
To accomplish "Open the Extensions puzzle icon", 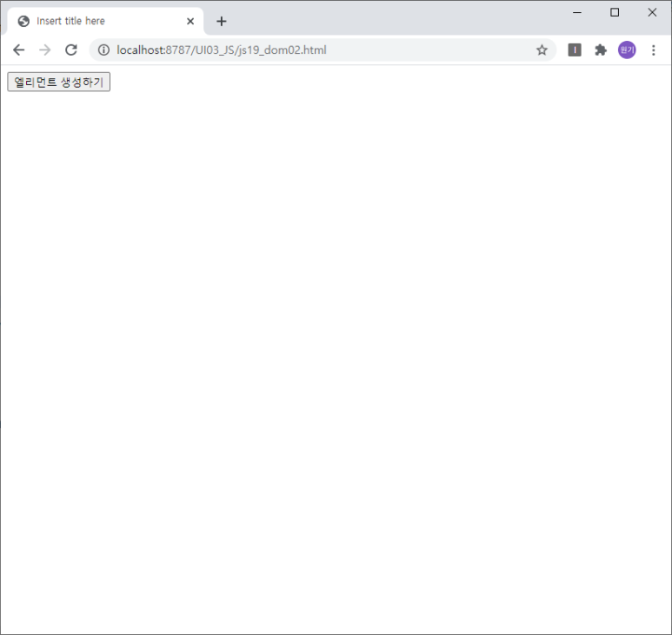I will pyautogui.click(x=601, y=50).
